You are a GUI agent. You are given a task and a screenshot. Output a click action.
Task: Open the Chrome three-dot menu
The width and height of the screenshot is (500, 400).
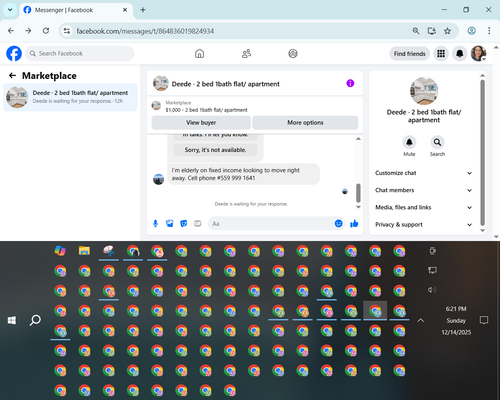point(489,31)
